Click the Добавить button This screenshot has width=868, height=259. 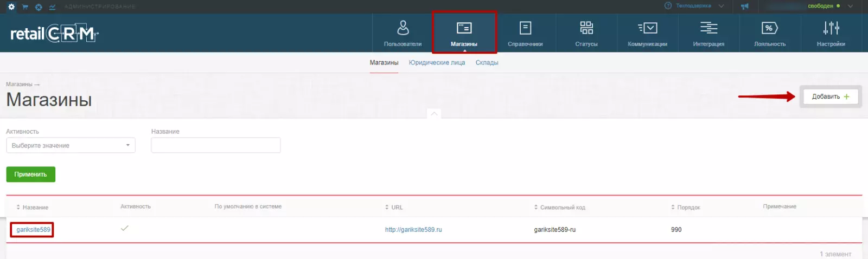831,96
